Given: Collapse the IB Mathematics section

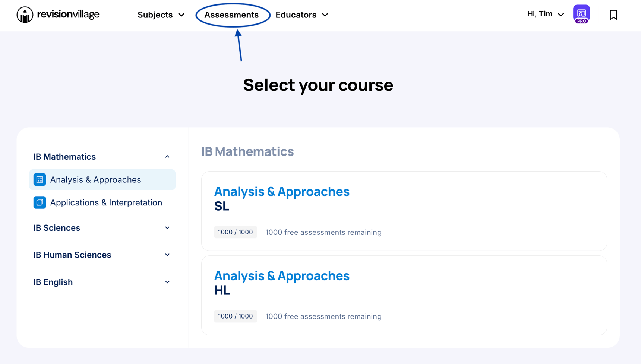Looking at the screenshot, I should pyautogui.click(x=167, y=157).
